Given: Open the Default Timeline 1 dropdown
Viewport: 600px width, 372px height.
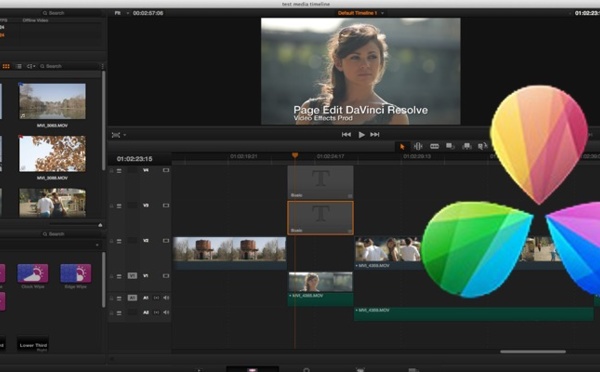Looking at the screenshot, I should pyautogui.click(x=360, y=13).
